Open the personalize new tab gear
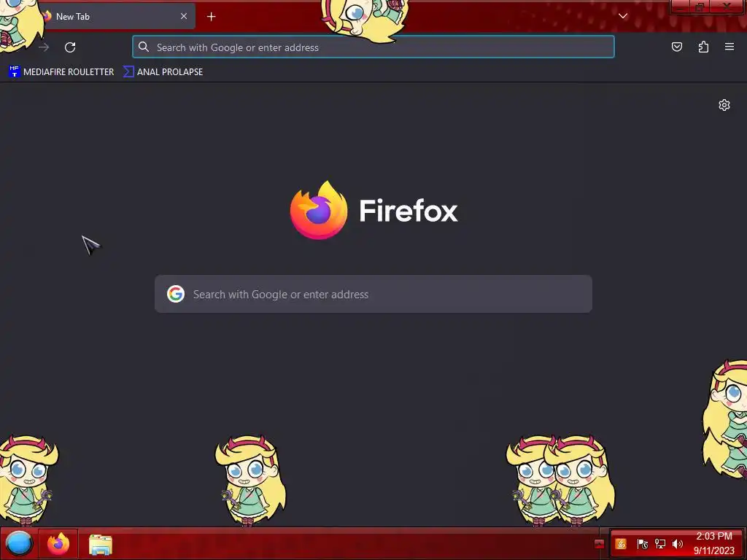The width and height of the screenshot is (747, 560). point(724,105)
